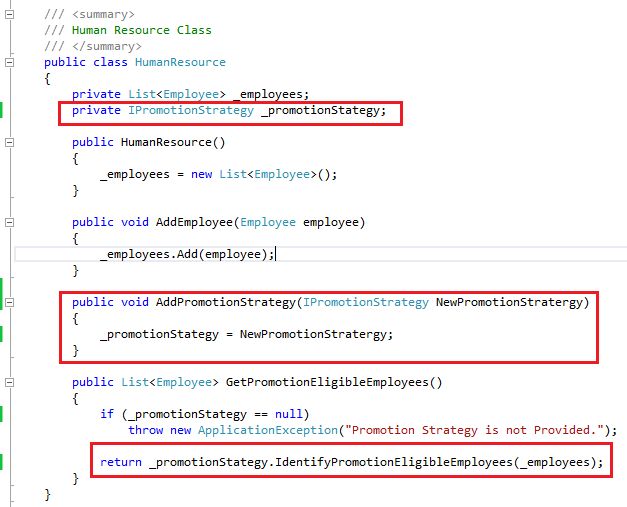Image resolution: width=627 pixels, height=507 pixels.
Task: Click the IPromotionStrategy type in field declaration
Action: click(x=191, y=110)
